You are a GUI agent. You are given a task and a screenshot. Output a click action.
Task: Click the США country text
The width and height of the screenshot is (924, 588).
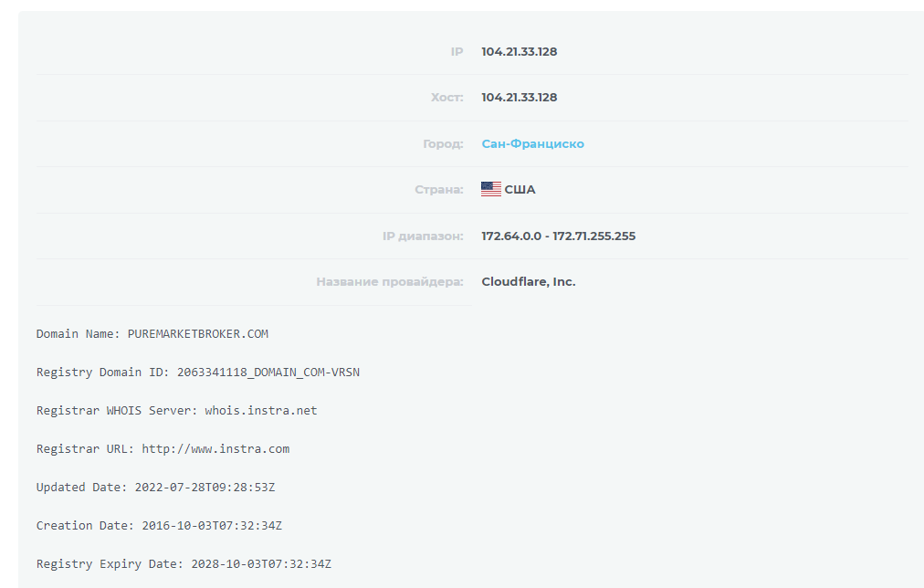(x=520, y=190)
